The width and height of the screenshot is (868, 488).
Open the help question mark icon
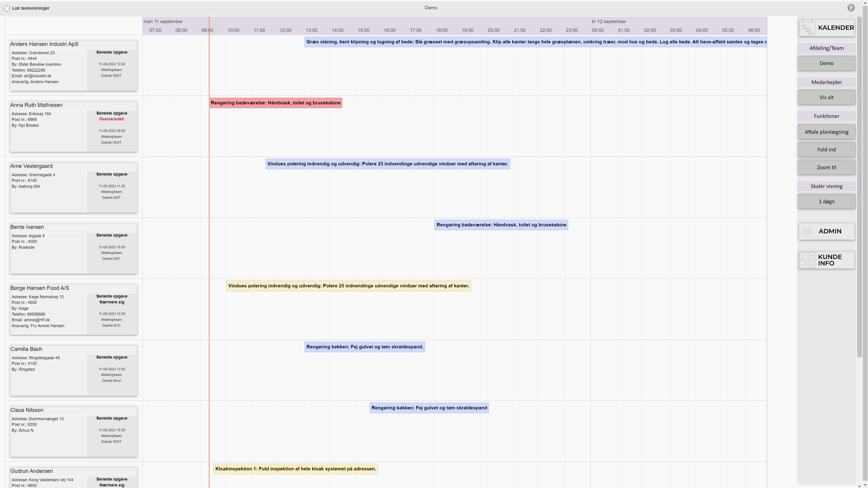851,8
